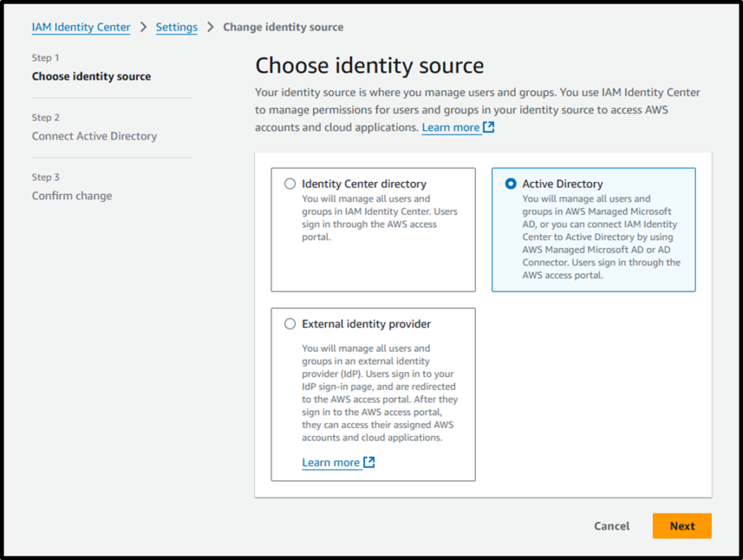The height and width of the screenshot is (560, 743).
Task: Click the external-link icon in External identity provider card
Action: [x=367, y=462]
